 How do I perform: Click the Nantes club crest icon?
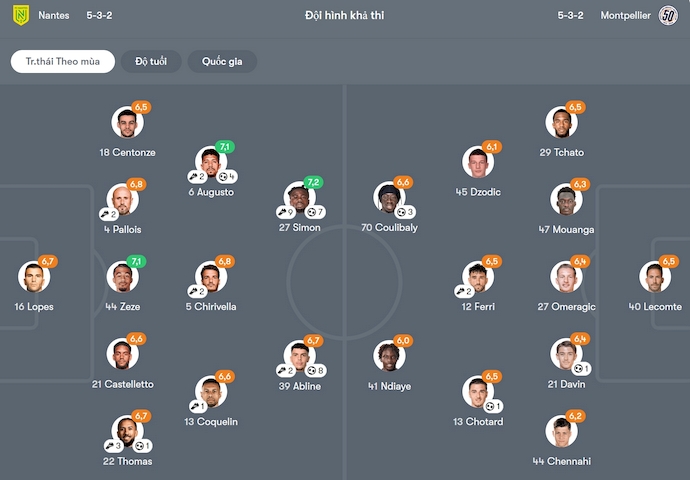coord(20,16)
